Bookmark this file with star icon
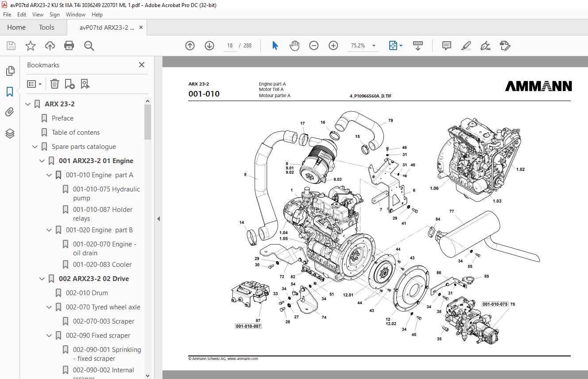Viewport: 588px width, 379px height. pyautogui.click(x=31, y=46)
